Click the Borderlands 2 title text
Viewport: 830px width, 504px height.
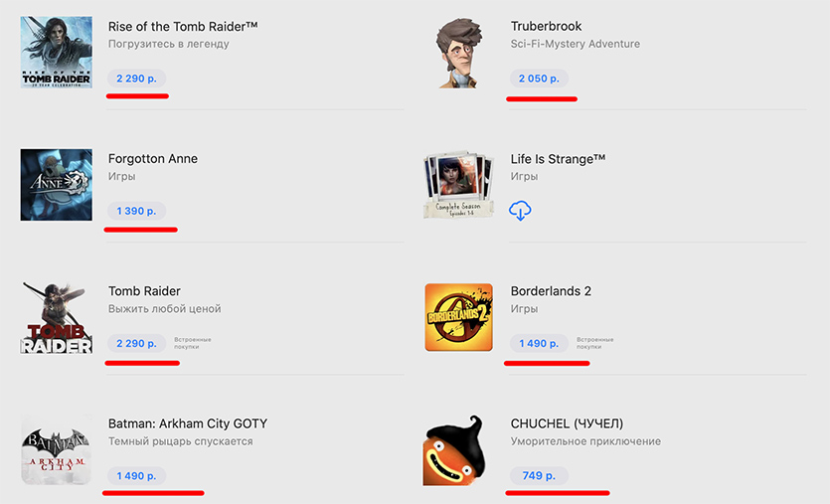click(x=551, y=291)
